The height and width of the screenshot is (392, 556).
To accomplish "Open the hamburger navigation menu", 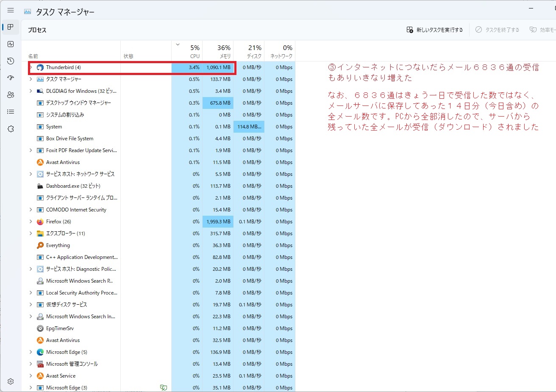I will (x=11, y=11).
